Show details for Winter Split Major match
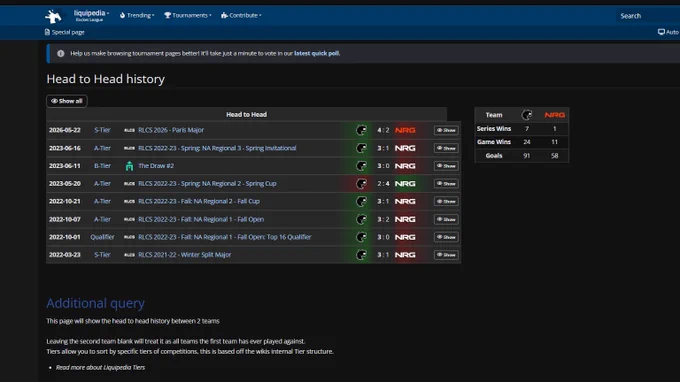This screenshot has height=382, width=680. [x=446, y=255]
